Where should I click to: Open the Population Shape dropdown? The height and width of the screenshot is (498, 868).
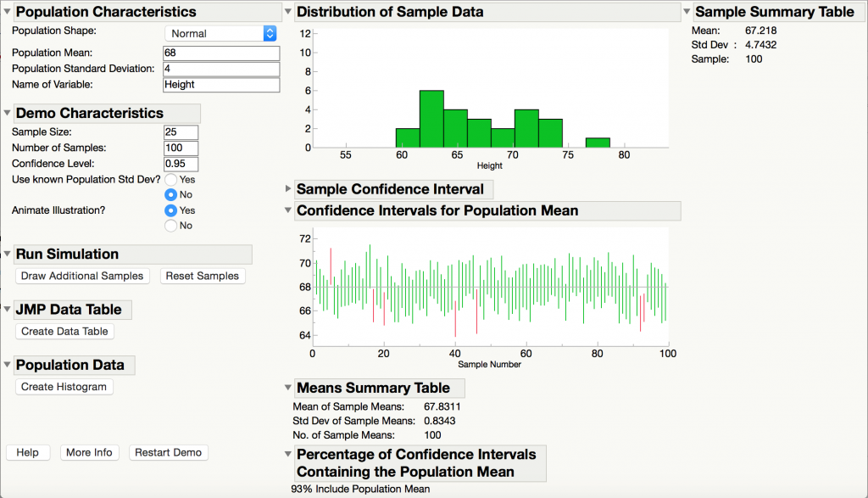[x=220, y=34]
